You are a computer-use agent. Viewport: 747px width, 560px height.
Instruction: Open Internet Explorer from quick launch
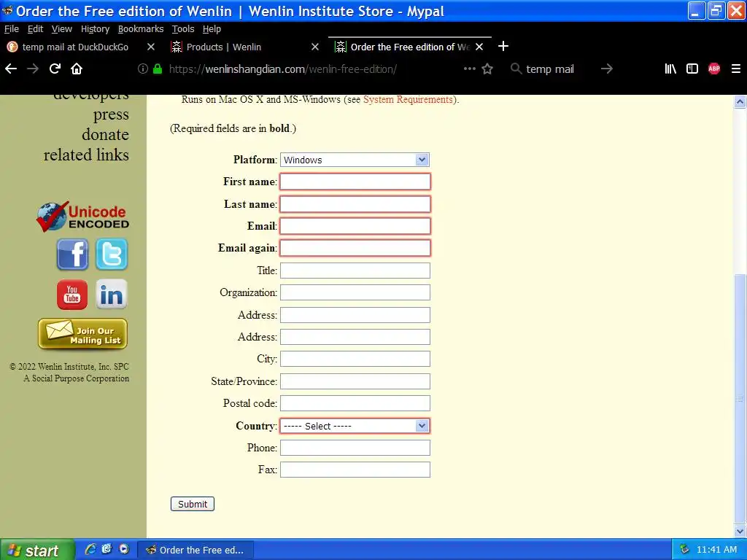90,549
